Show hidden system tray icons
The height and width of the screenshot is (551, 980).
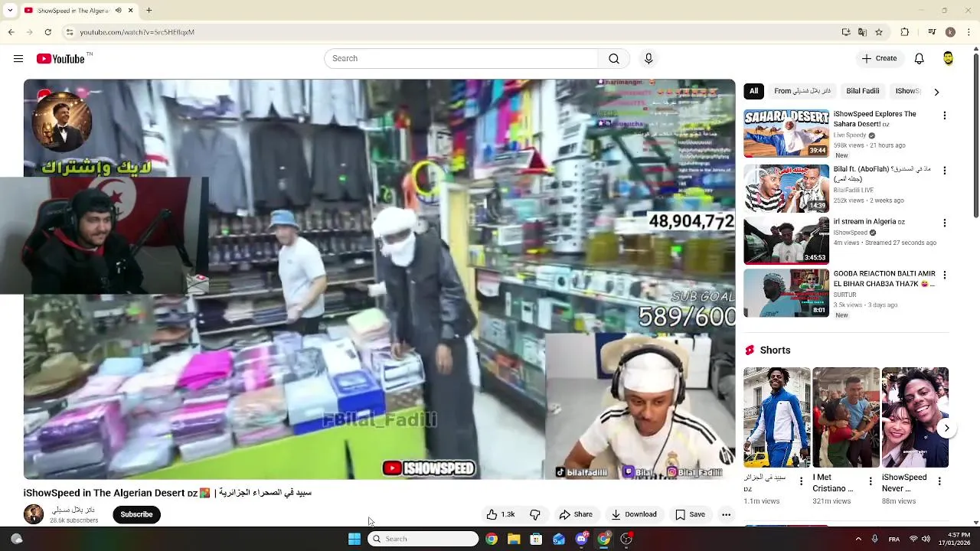click(858, 539)
